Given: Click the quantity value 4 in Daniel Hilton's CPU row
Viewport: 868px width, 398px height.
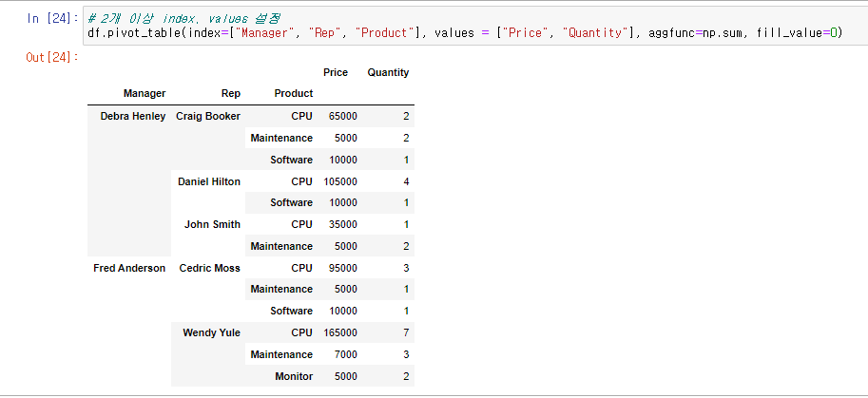Looking at the screenshot, I should (x=406, y=181).
